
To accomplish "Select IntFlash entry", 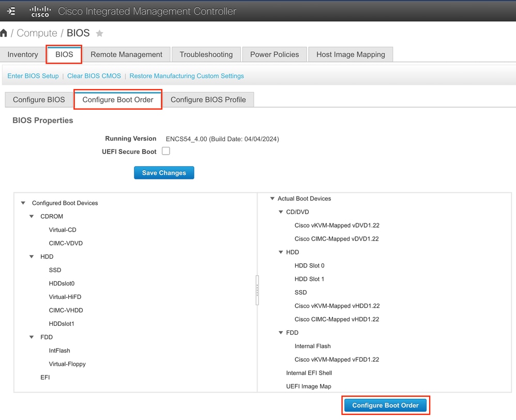I will [59, 351].
